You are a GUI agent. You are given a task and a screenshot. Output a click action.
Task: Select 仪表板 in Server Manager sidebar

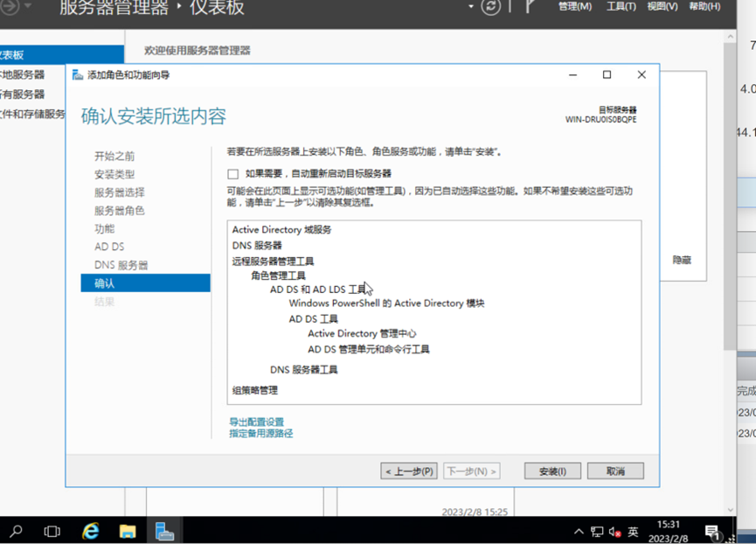pos(62,55)
